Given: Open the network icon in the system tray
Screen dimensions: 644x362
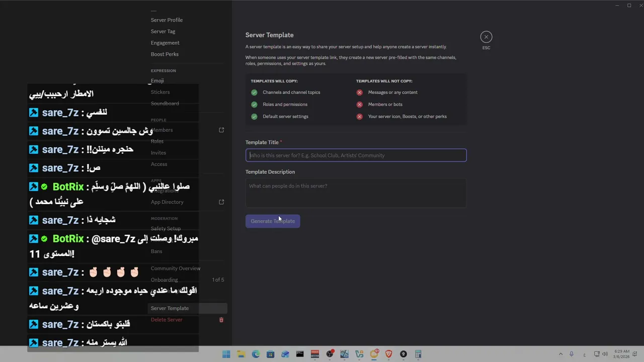Looking at the screenshot, I should 597,354.
